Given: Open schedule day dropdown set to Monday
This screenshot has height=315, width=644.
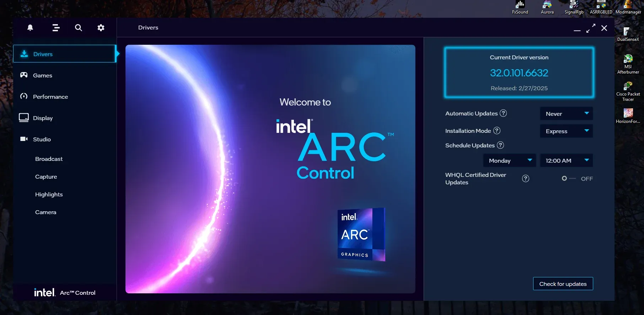Looking at the screenshot, I should coord(510,161).
